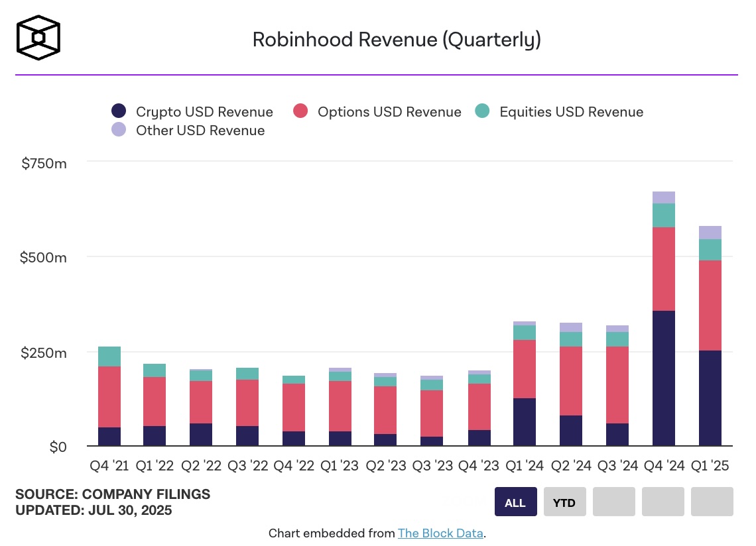This screenshot has height=546, width=756.
Task: Click the Q2 '23 axis label
Action: (386, 466)
